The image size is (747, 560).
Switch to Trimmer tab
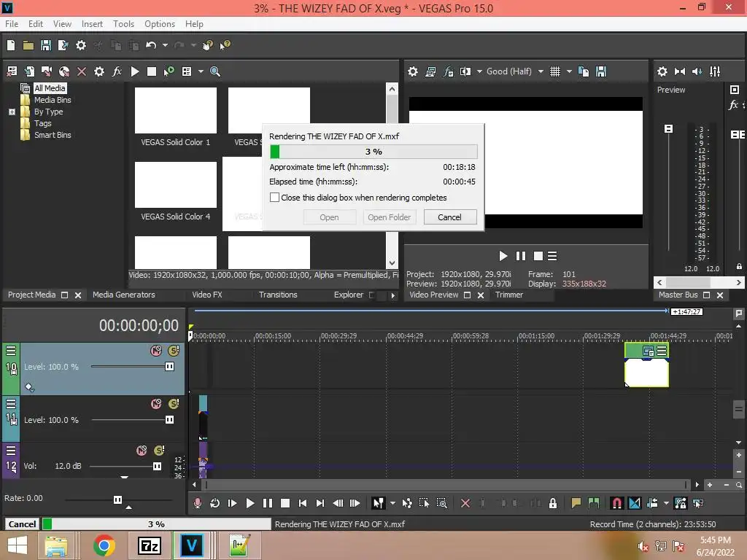[x=508, y=295]
